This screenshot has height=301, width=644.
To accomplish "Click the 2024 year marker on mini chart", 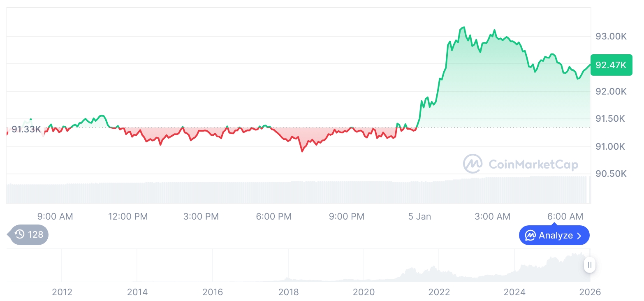I will pos(514,292).
